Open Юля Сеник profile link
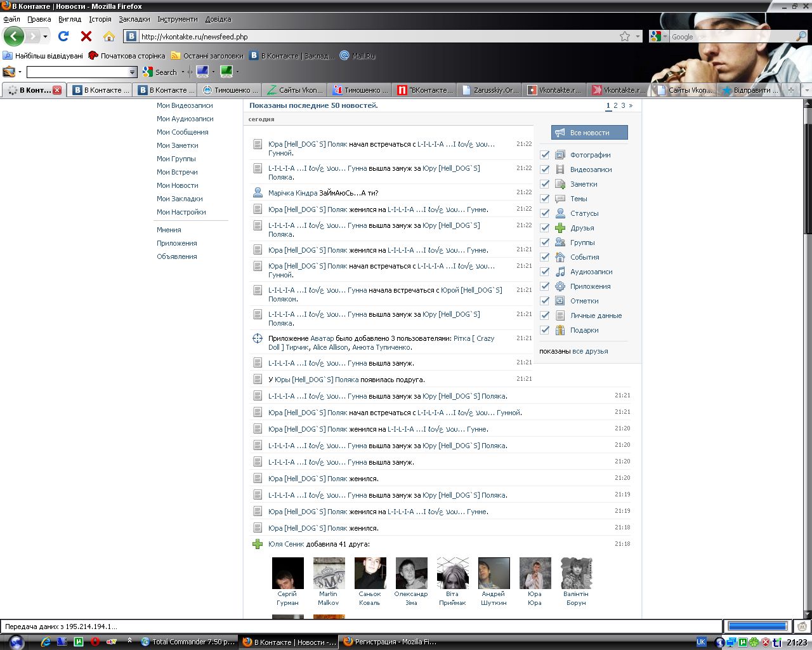Screen dimensions: 812x650 (x=286, y=544)
